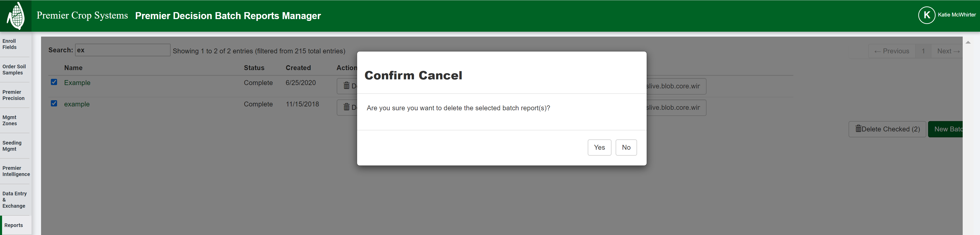Click the Premier Crop Systems corn logo
Image resolution: width=980 pixels, height=235 pixels.
(16, 15)
